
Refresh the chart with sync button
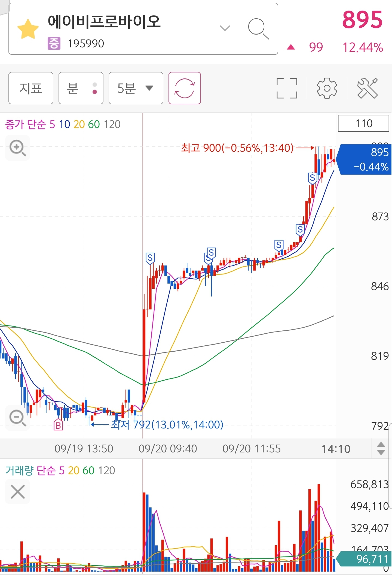(185, 88)
